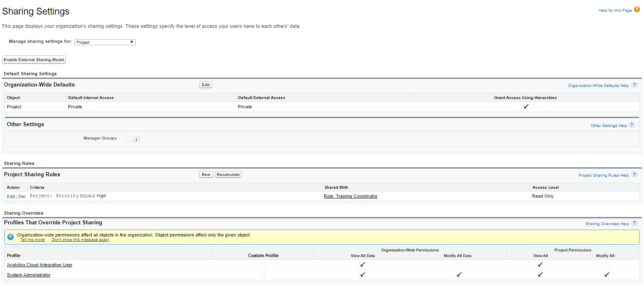Screen dimensions: 644x287
Task: Click the Sharing Overrides Help question icon
Action: 634,223
